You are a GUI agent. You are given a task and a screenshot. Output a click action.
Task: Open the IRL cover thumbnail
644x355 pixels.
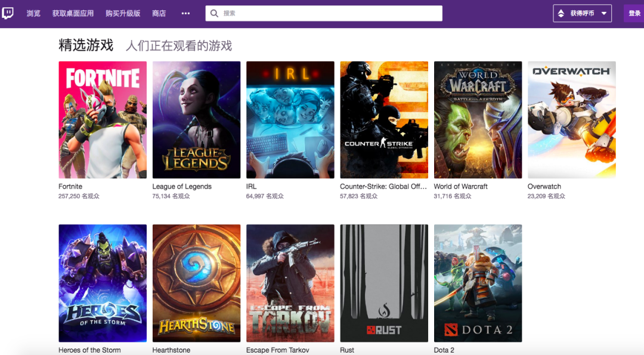[x=290, y=119]
